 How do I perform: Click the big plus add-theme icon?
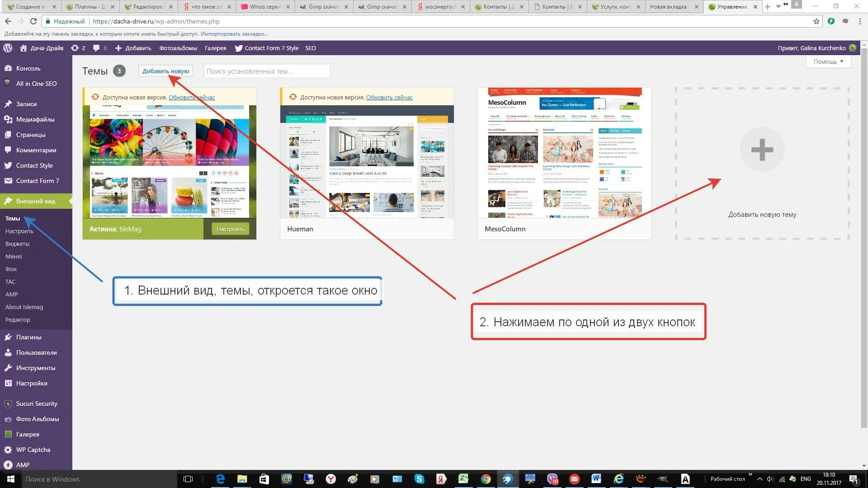click(x=762, y=150)
